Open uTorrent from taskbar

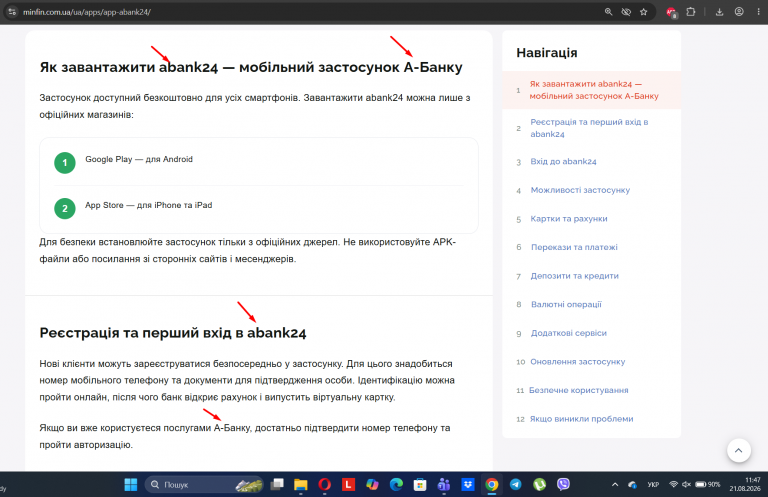539,485
